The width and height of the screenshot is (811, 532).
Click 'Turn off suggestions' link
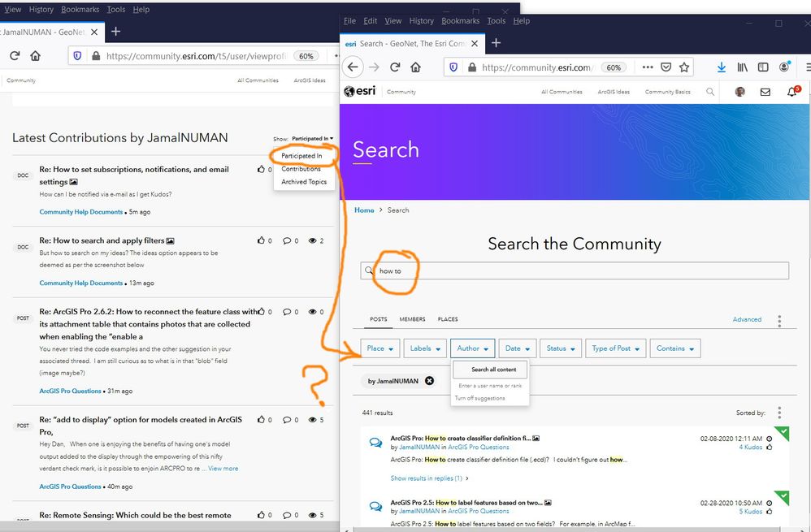(x=480, y=398)
